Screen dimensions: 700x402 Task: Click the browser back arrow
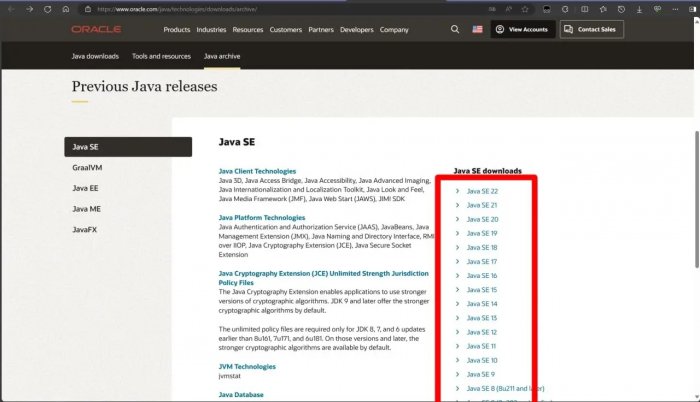click(x=12, y=9)
